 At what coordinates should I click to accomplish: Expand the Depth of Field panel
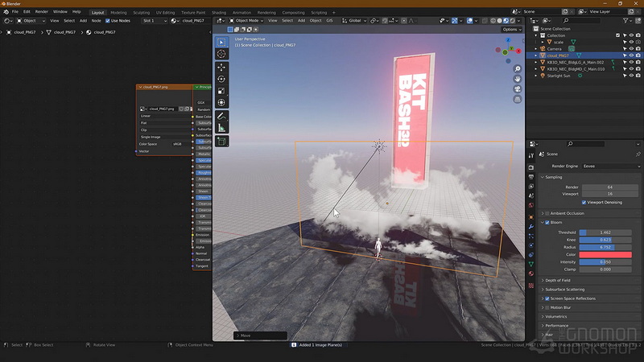(x=557, y=280)
